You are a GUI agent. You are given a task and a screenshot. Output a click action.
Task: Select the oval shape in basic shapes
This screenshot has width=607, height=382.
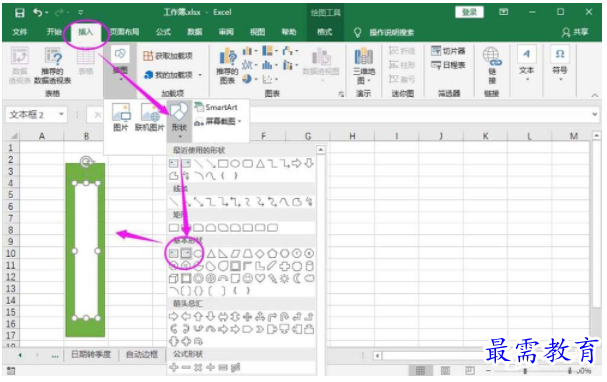click(x=198, y=254)
